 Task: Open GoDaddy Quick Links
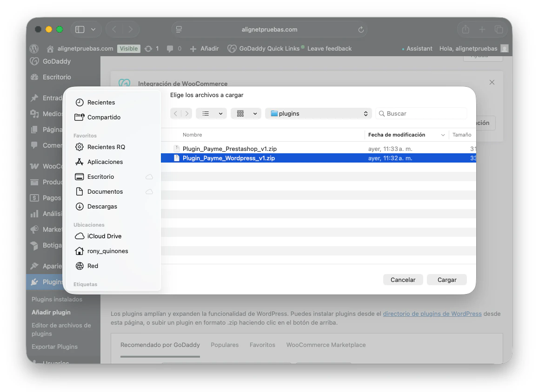click(264, 49)
